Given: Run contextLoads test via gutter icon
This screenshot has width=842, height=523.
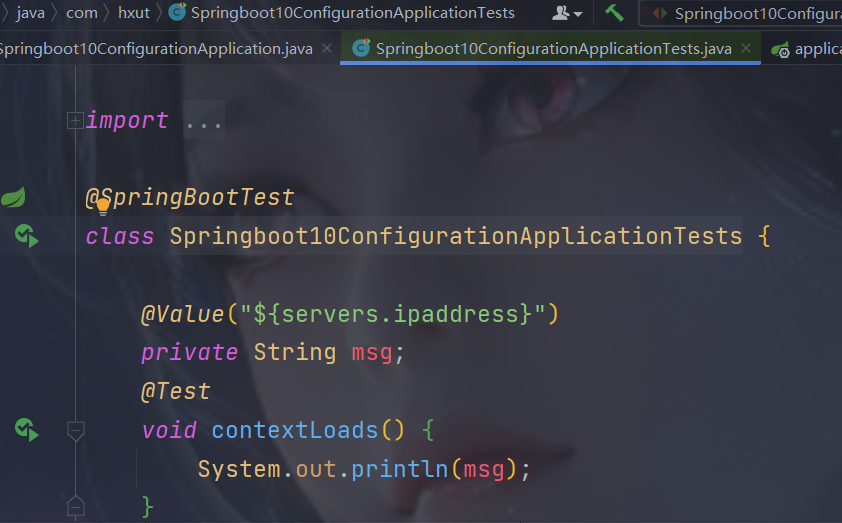Looking at the screenshot, I should [x=26, y=430].
